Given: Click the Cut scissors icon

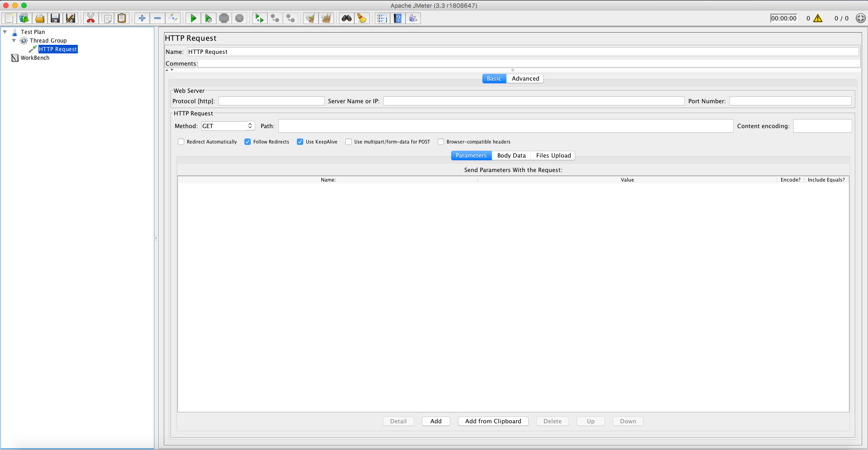Looking at the screenshot, I should pyautogui.click(x=91, y=18).
